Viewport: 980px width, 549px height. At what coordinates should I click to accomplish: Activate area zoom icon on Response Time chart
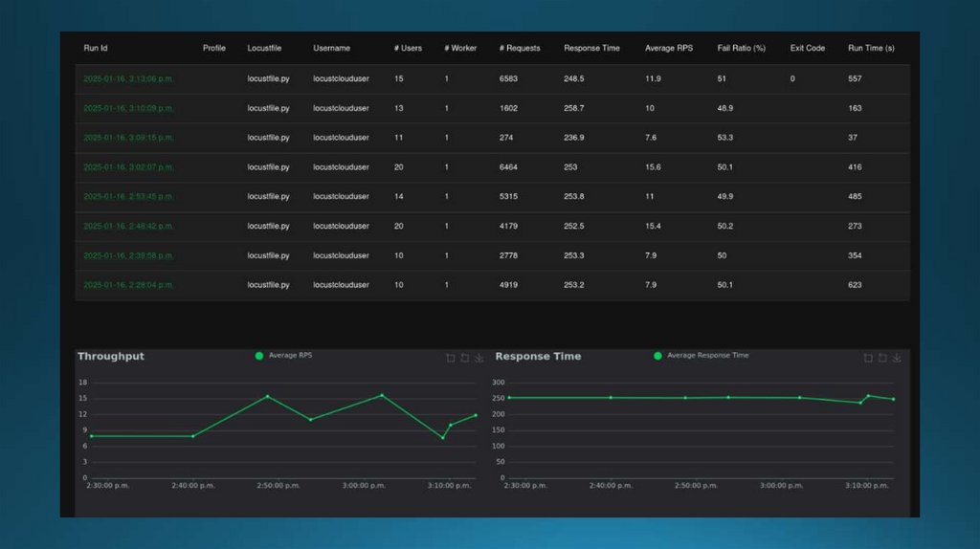tap(868, 358)
